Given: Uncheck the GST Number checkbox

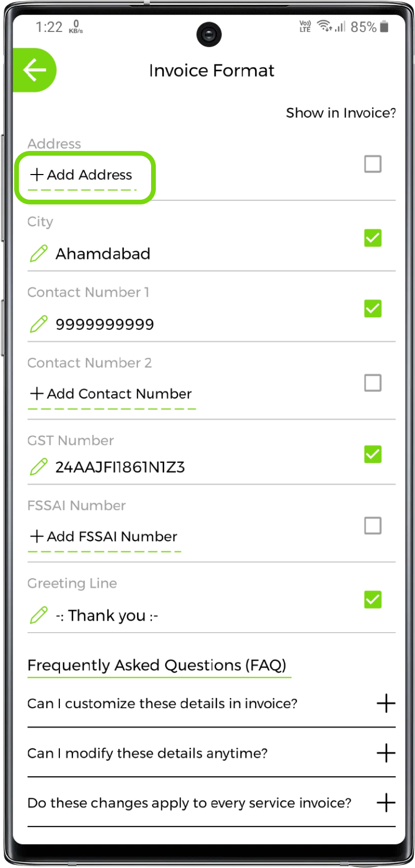Looking at the screenshot, I should click(373, 454).
